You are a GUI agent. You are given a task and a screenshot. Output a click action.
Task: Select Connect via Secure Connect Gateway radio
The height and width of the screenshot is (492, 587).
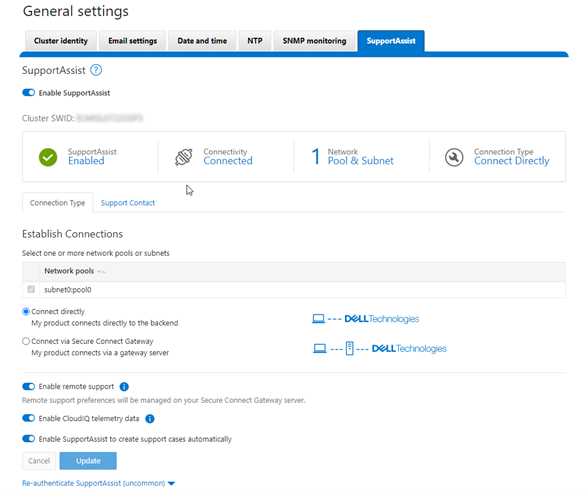26,341
